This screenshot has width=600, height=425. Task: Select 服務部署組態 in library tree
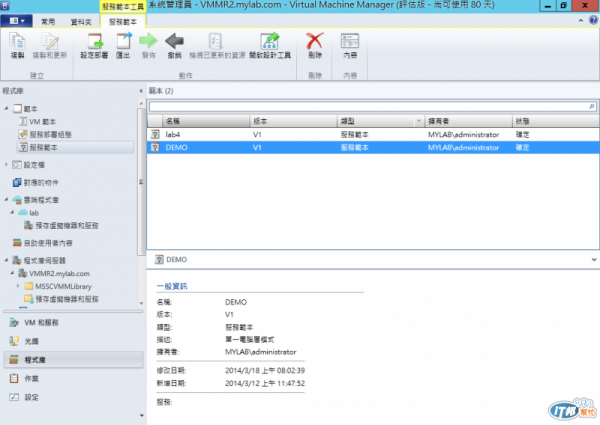51,134
